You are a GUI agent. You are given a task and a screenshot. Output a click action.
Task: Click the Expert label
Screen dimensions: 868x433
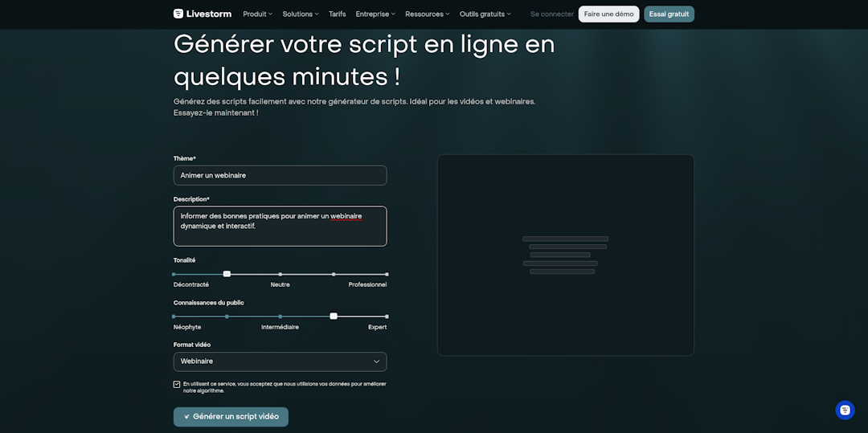[378, 328]
